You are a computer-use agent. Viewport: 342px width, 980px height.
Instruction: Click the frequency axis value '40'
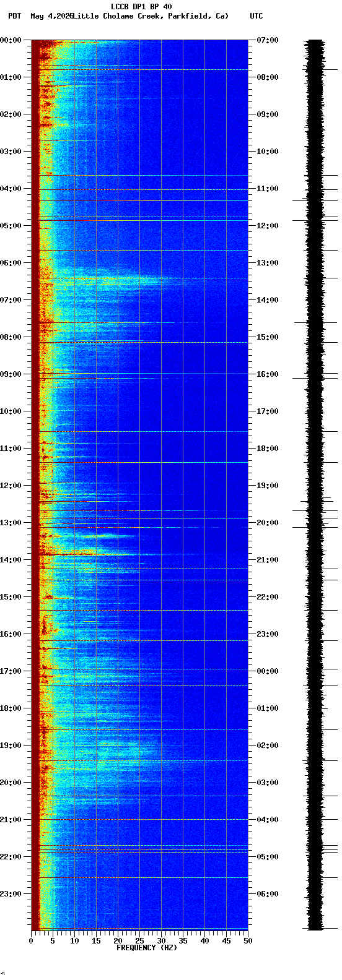[204, 941]
